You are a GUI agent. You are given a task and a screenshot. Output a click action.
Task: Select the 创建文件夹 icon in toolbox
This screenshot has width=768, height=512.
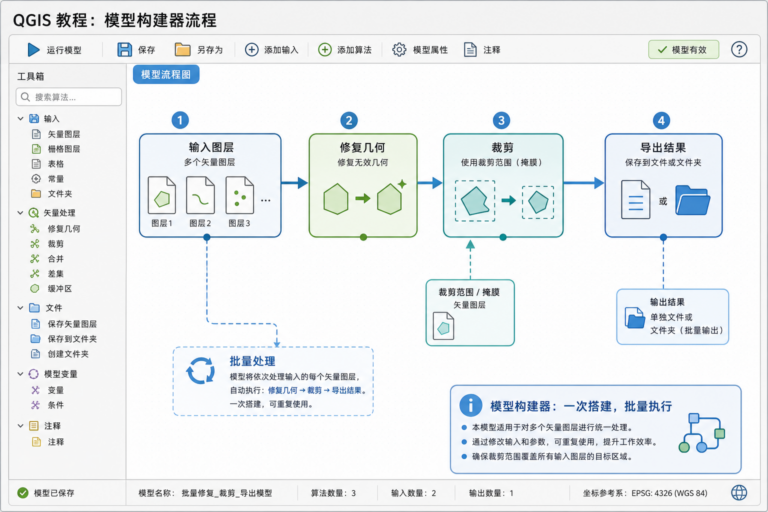pos(36,354)
